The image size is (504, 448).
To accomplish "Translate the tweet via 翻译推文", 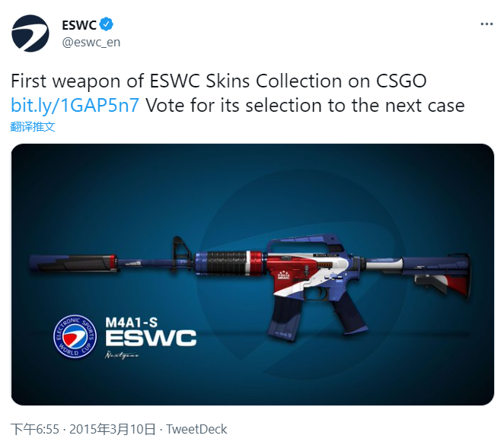I will (x=33, y=126).
